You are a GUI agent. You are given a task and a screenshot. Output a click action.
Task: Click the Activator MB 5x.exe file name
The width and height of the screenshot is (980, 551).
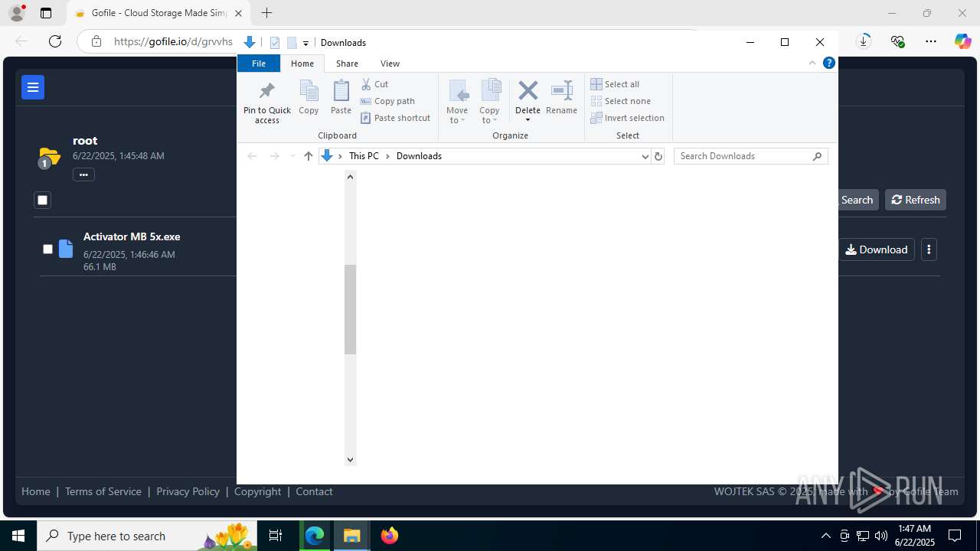132,236
